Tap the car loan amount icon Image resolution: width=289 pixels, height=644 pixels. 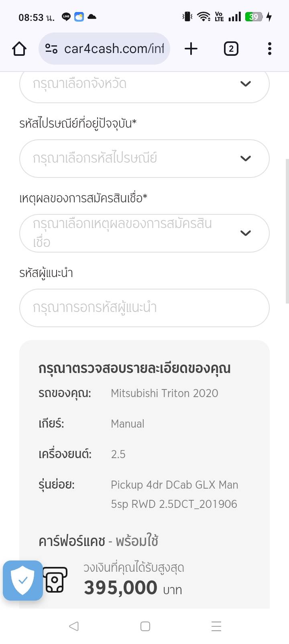click(x=55, y=580)
